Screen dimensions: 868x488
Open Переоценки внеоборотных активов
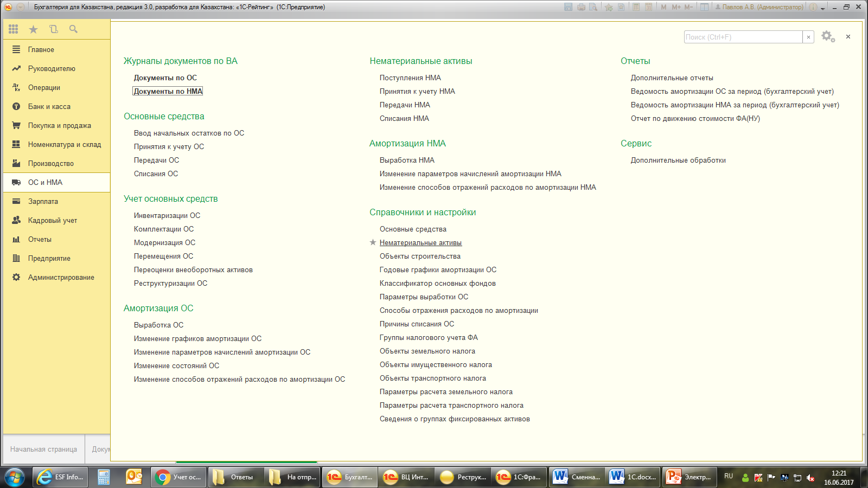pos(193,269)
